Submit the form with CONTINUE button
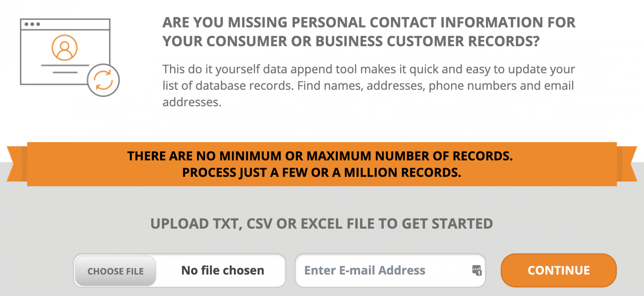 click(x=559, y=270)
